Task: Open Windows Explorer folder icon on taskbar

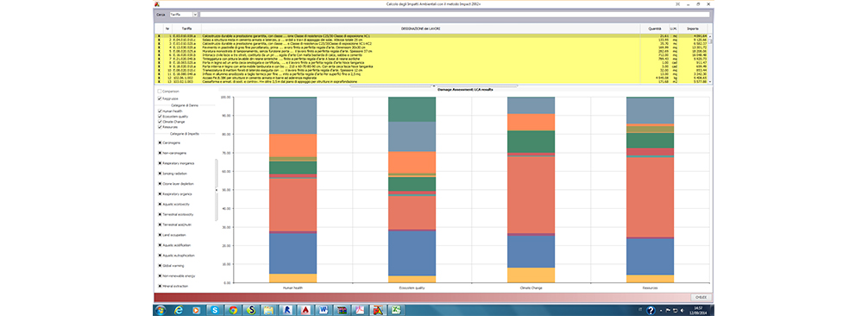Action: pos(269,310)
